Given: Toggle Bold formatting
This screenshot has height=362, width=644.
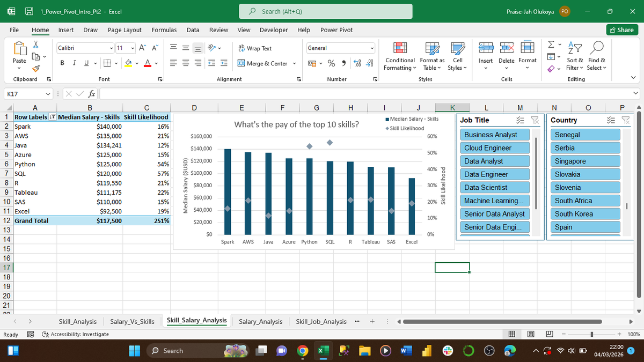Looking at the screenshot, I should coord(62,64).
